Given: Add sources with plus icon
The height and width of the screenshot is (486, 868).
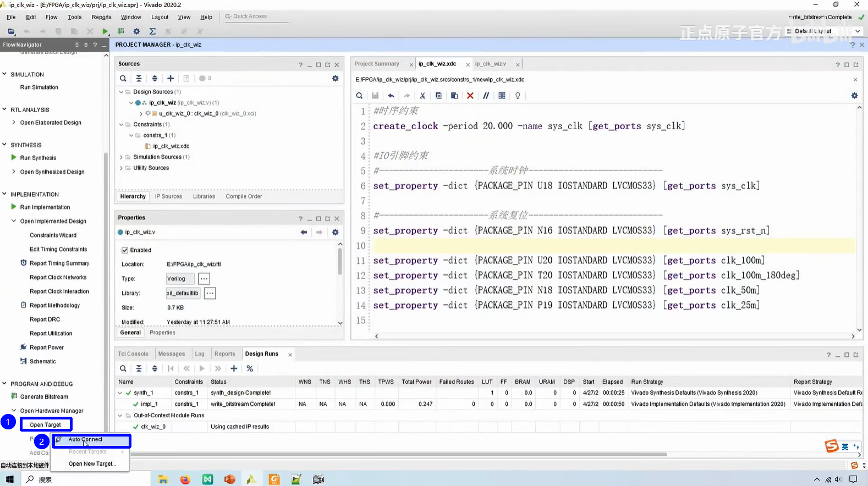Looking at the screenshot, I should pos(171,79).
